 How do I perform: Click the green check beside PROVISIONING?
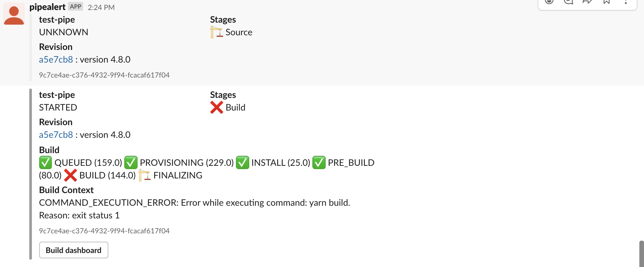click(131, 162)
